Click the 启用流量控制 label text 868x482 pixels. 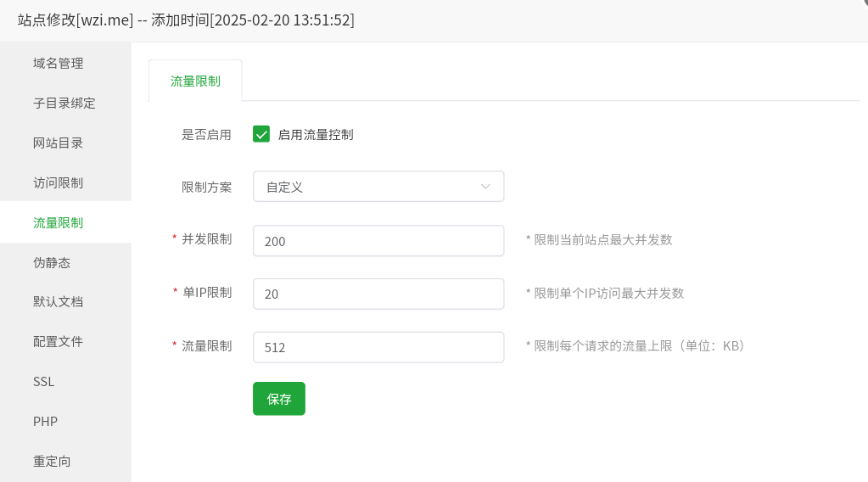(x=316, y=134)
